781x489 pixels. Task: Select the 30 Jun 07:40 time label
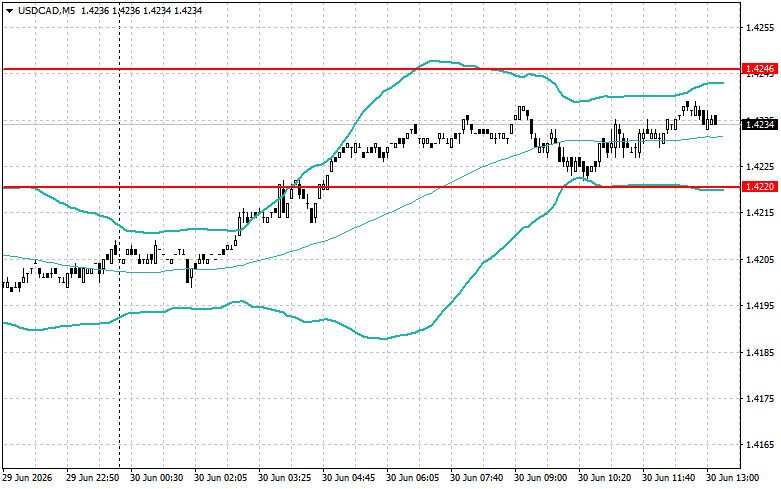[x=477, y=478]
